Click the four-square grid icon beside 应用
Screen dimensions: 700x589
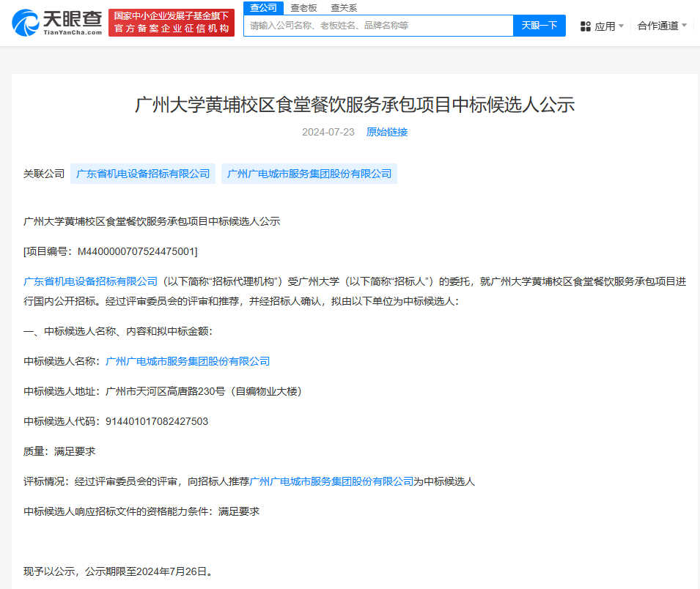585,26
